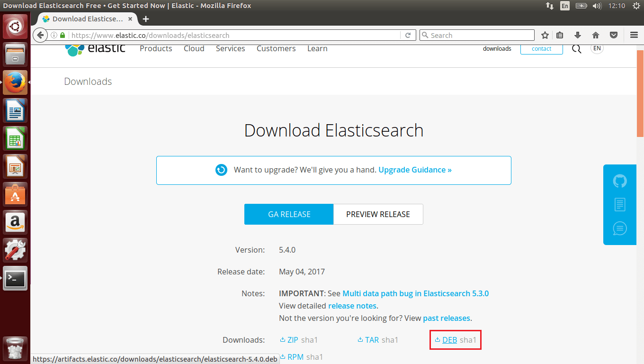
Task: Open the Upgrade Guidance link
Action: (414, 169)
